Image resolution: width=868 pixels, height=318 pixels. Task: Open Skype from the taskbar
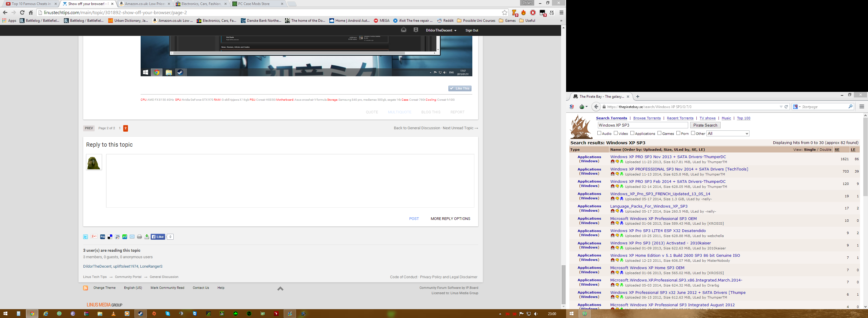tap(168, 314)
